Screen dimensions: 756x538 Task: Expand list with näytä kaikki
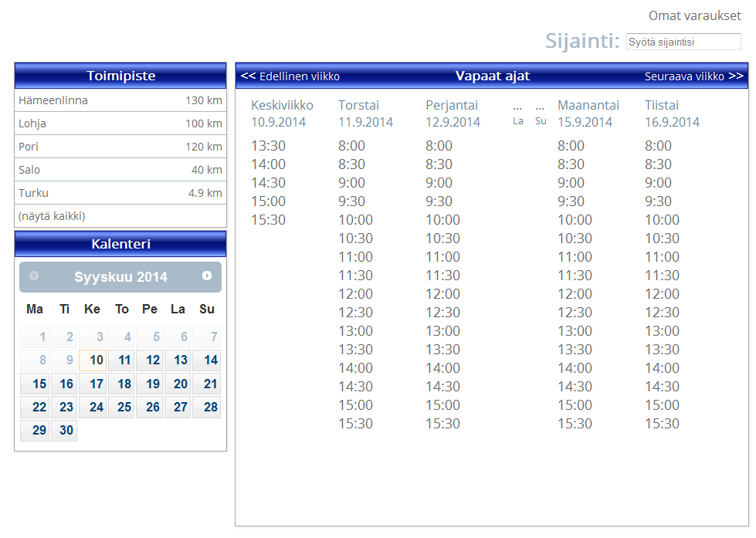tap(52, 216)
